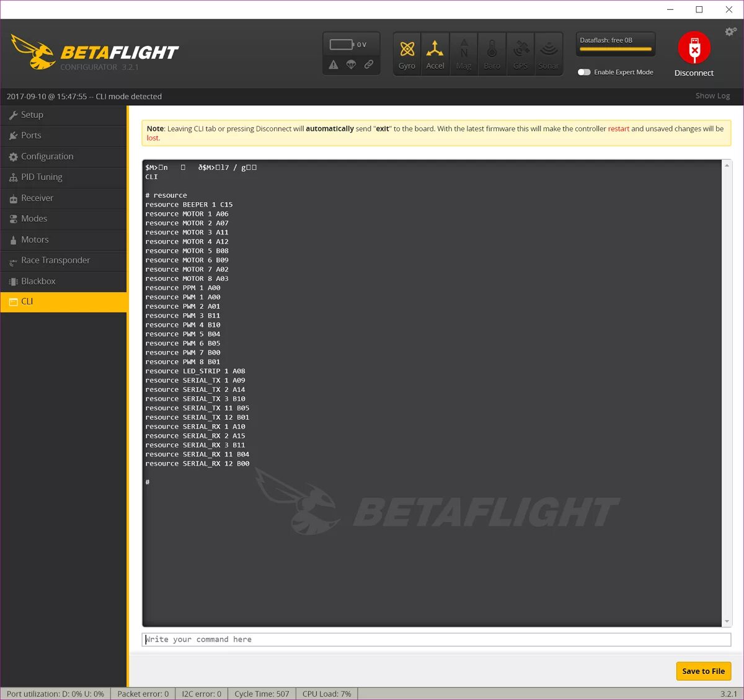Click the Dataflash free space bar
This screenshot has width=744, height=700.
(x=616, y=44)
